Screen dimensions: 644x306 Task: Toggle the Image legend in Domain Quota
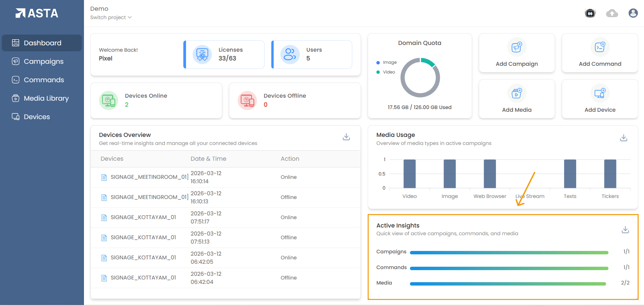pos(386,62)
